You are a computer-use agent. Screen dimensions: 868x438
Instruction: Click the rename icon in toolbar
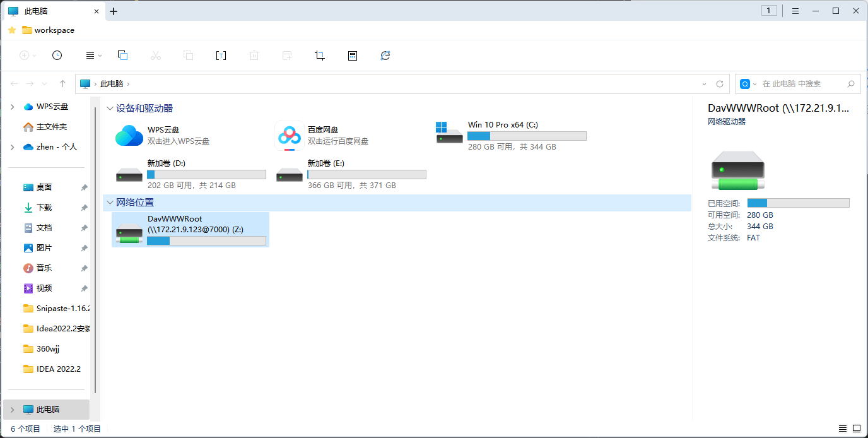221,56
